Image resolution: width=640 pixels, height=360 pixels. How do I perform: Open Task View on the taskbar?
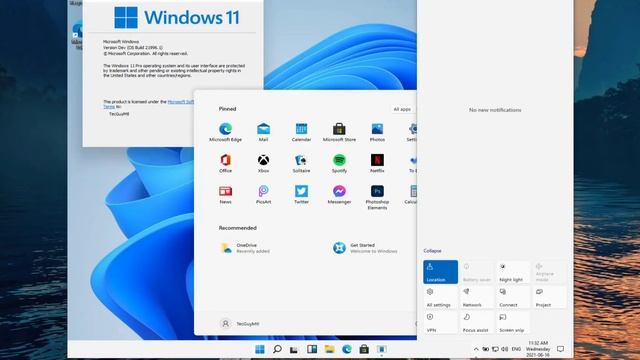(x=294, y=349)
